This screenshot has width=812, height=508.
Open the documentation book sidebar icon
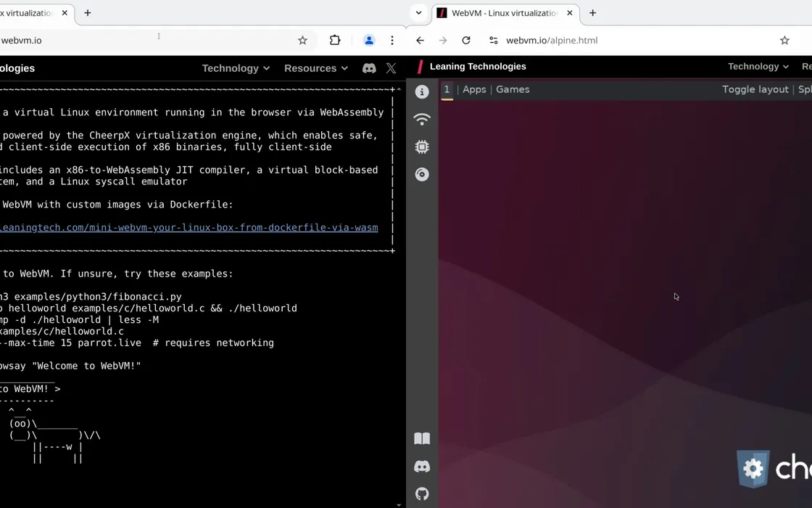pyautogui.click(x=422, y=438)
